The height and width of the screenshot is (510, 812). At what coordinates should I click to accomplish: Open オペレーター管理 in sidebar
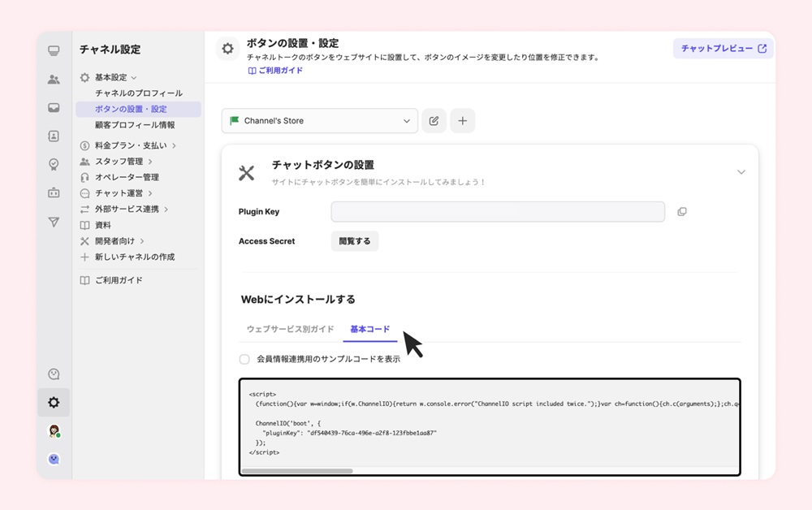(x=127, y=178)
